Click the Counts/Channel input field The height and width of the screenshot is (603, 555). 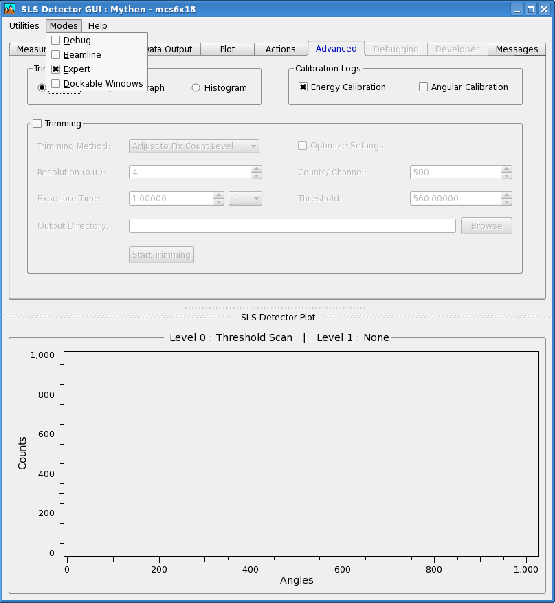(456, 172)
